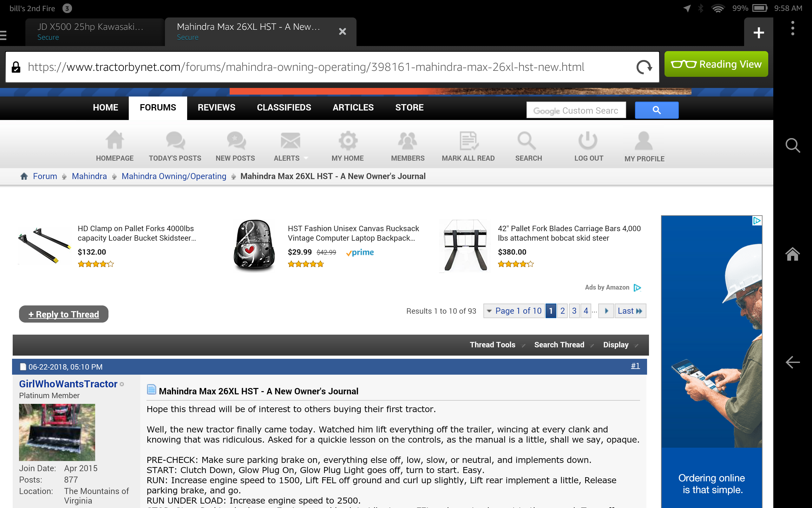Image resolution: width=812 pixels, height=508 pixels.
Task: Open GirlWhoWantsTractor's profile
Action: click(68, 384)
